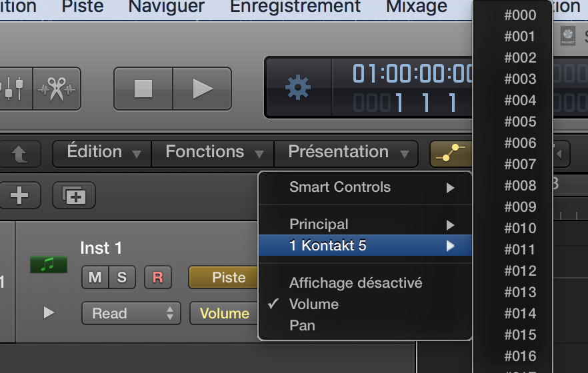Open the Fonctions dropdown menu
Viewport: 588px width, 373px height.
pos(213,153)
